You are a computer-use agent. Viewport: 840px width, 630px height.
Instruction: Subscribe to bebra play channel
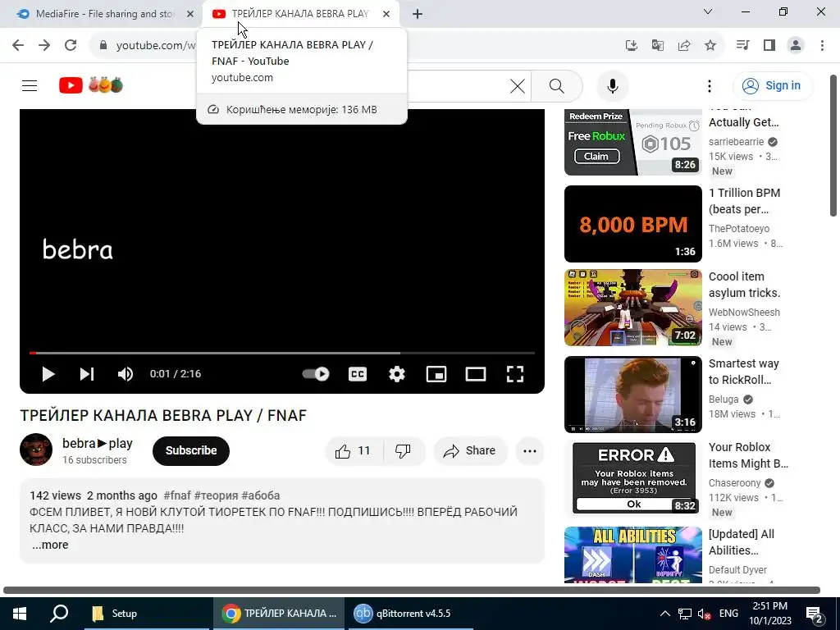click(190, 450)
